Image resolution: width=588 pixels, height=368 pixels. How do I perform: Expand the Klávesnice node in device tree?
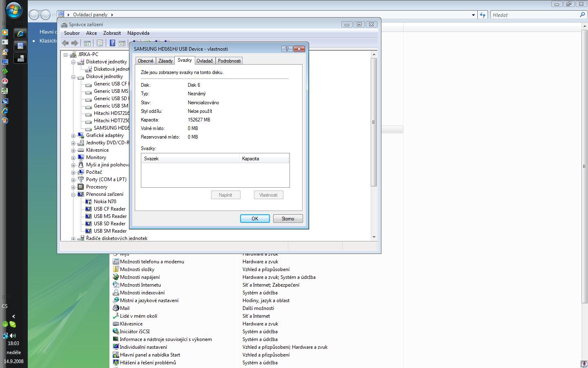pyautogui.click(x=73, y=150)
